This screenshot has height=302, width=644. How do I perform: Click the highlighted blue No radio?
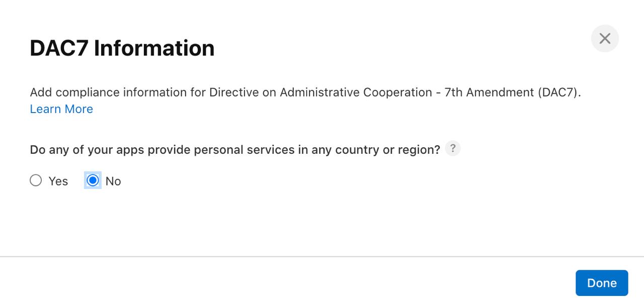pyautogui.click(x=93, y=180)
